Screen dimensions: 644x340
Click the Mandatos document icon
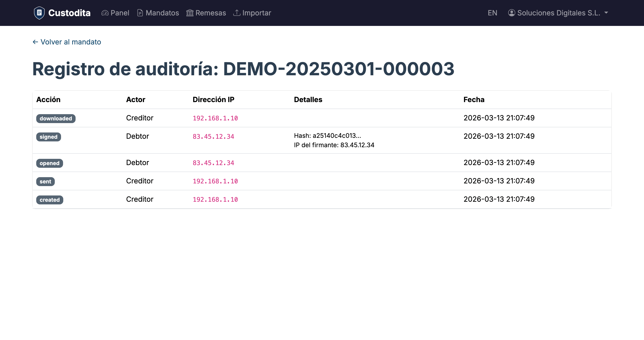tap(140, 13)
